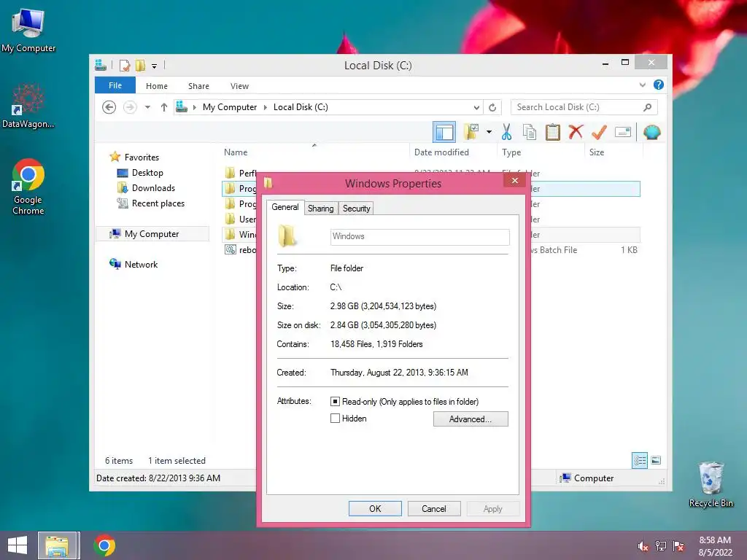Toggle the Read-only attribute checkbox

coord(335,402)
